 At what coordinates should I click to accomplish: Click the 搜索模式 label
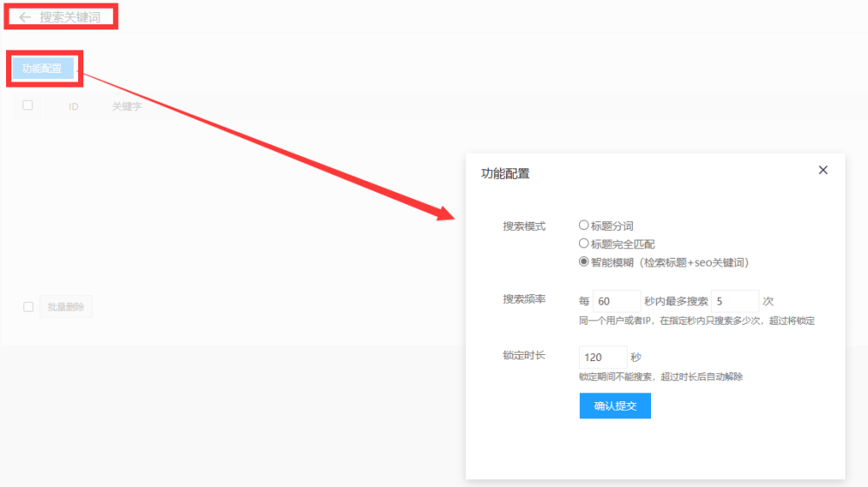pyautogui.click(x=523, y=226)
